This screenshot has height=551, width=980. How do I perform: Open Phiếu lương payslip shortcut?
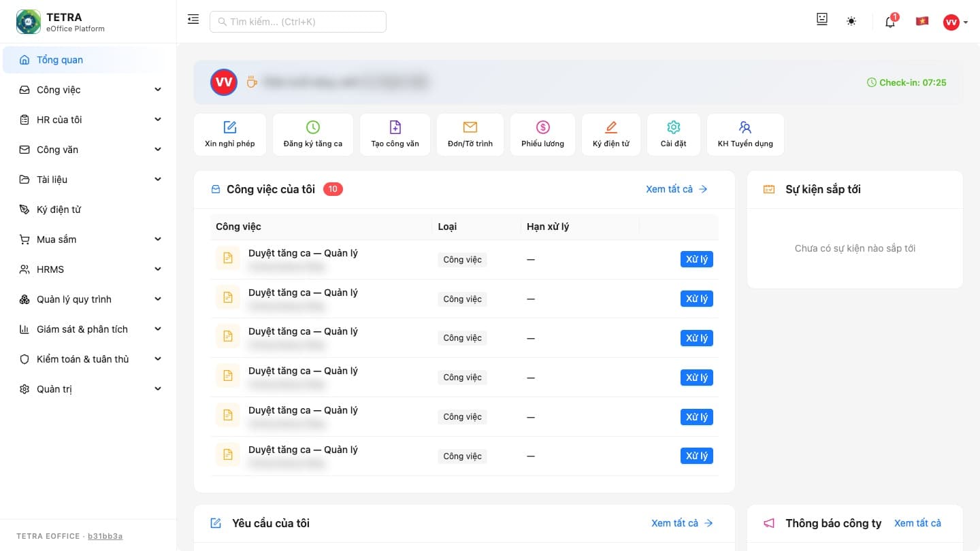(x=542, y=135)
